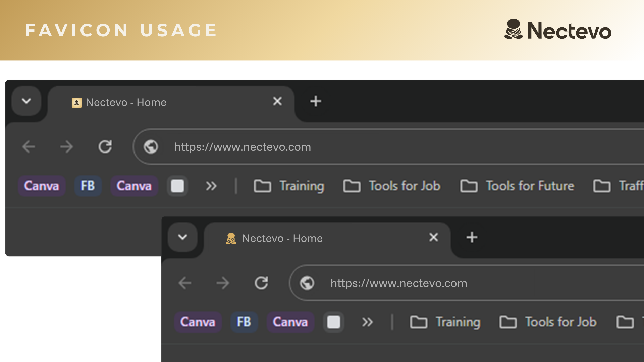The image size is (644, 362).
Task: Open Training bookmark folder in bottom browser
Action: pos(445,322)
